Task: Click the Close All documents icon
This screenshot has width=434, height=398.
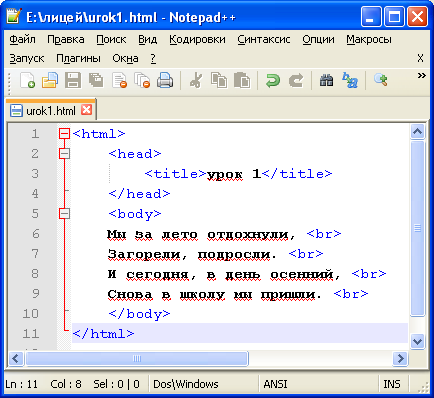Action: tap(142, 80)
